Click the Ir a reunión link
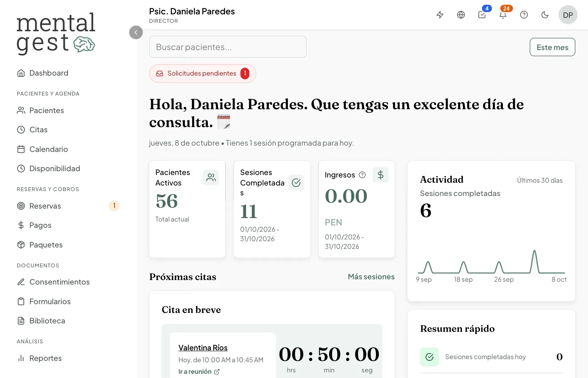Screen dimensions: 588x378 195,371
